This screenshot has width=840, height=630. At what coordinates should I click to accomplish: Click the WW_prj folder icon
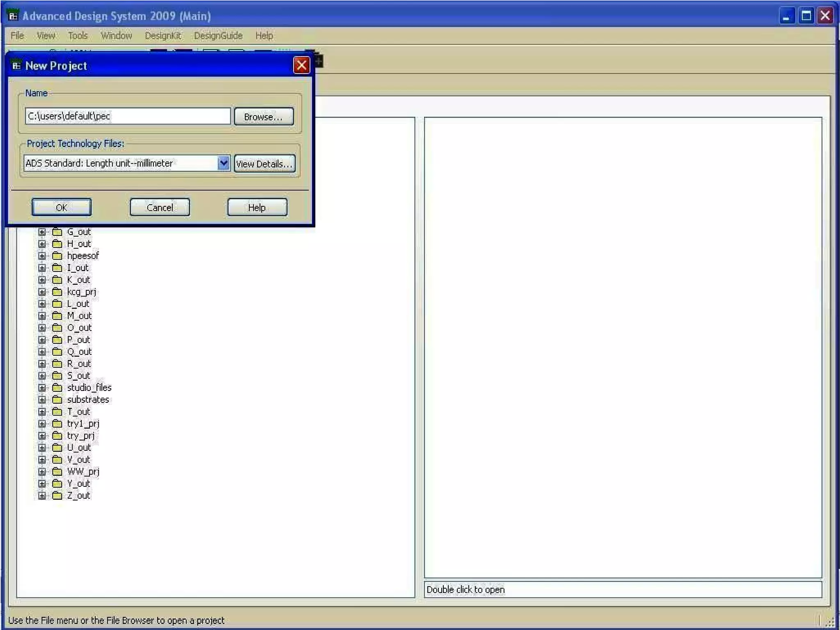click(57, 472)
